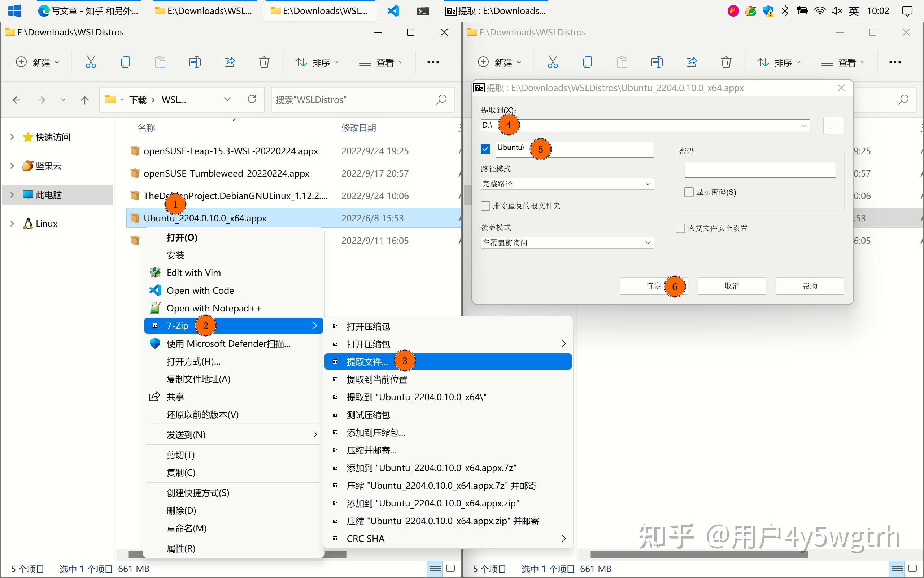The height and width of the screenshot is (578, 924).
Task: Click the 帮助 button in extract dialog
Action: point(810,286)
